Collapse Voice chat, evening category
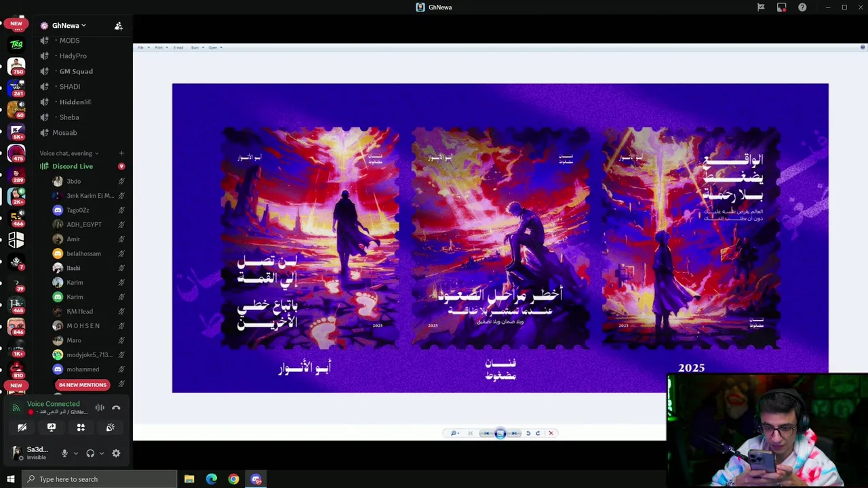Screen dimensions: 868x488 [69, 153]
